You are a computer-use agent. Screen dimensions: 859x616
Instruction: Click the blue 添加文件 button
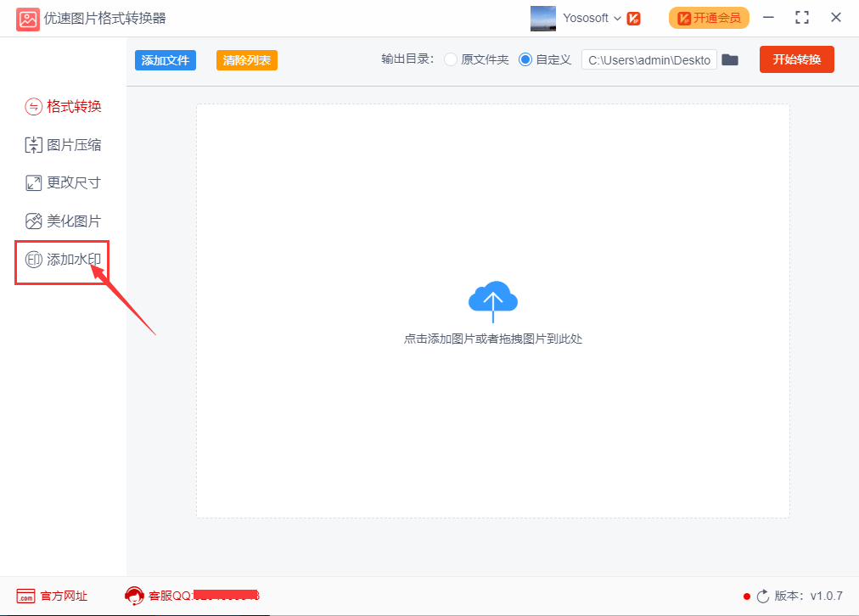pos(166,60)
